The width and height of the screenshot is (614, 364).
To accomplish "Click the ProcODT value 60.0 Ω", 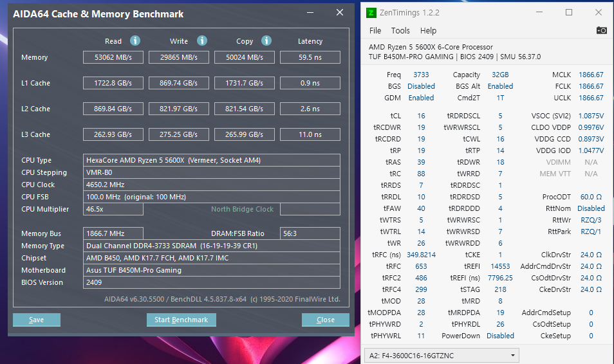I will click(x=591, y=197).
